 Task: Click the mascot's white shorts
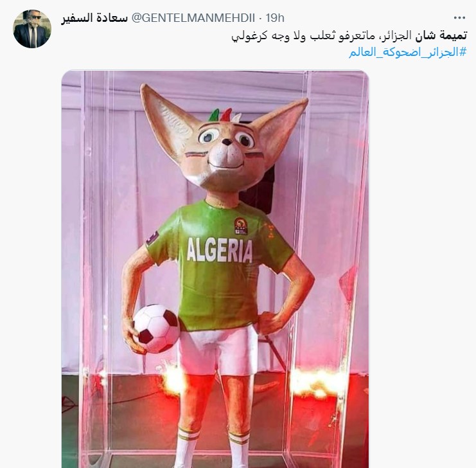pyautogui.click(x=217, y=351)
